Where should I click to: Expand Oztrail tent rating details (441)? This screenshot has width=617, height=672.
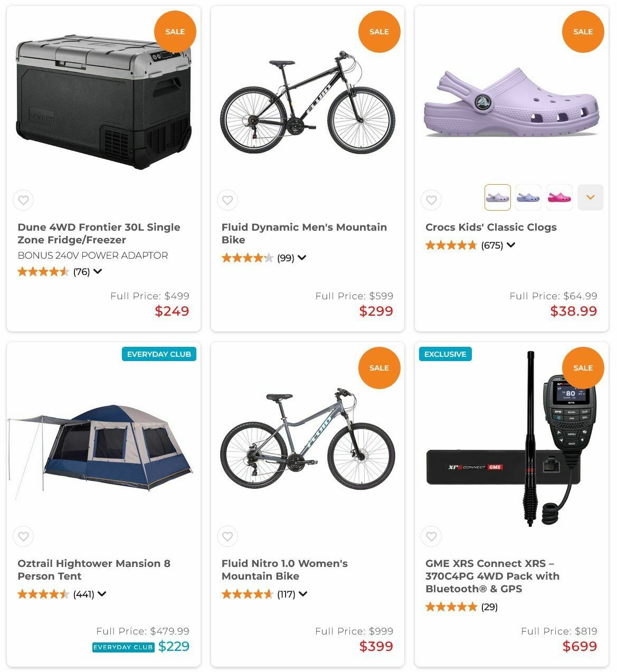tap(102, 594)
